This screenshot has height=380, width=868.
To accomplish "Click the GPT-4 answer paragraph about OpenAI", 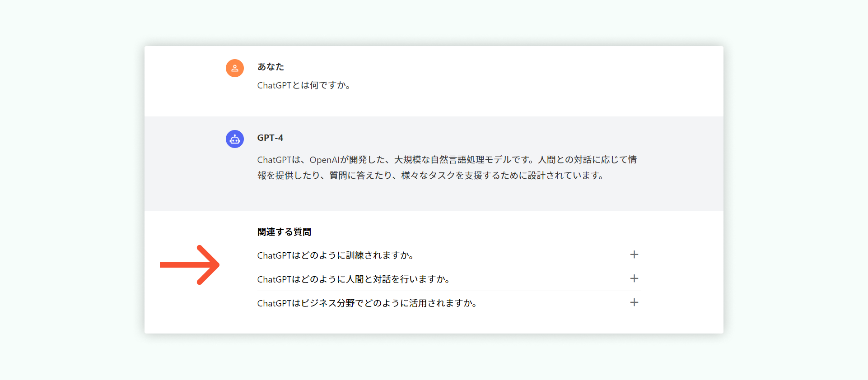I will coord(447,167).
